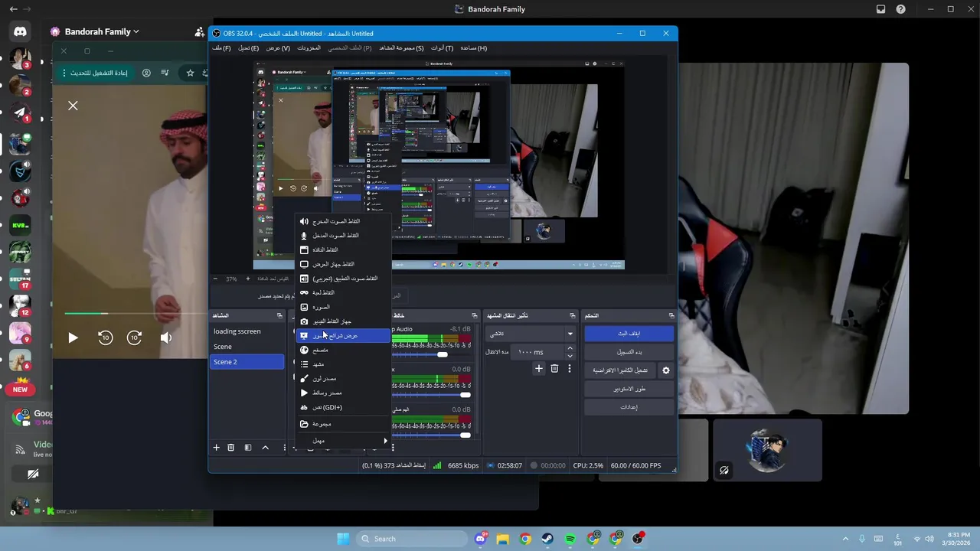Select the media source play icon
Screen dimensions: 980x551
(x=304, y=393)
